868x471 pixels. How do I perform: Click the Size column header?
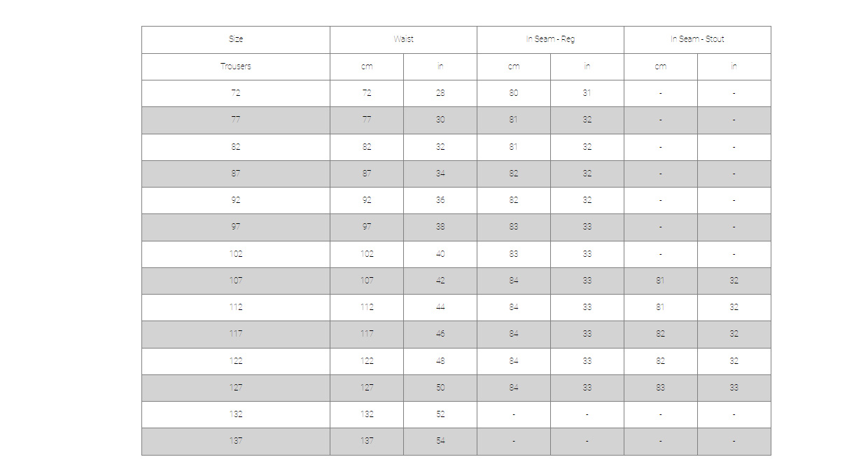236,40
